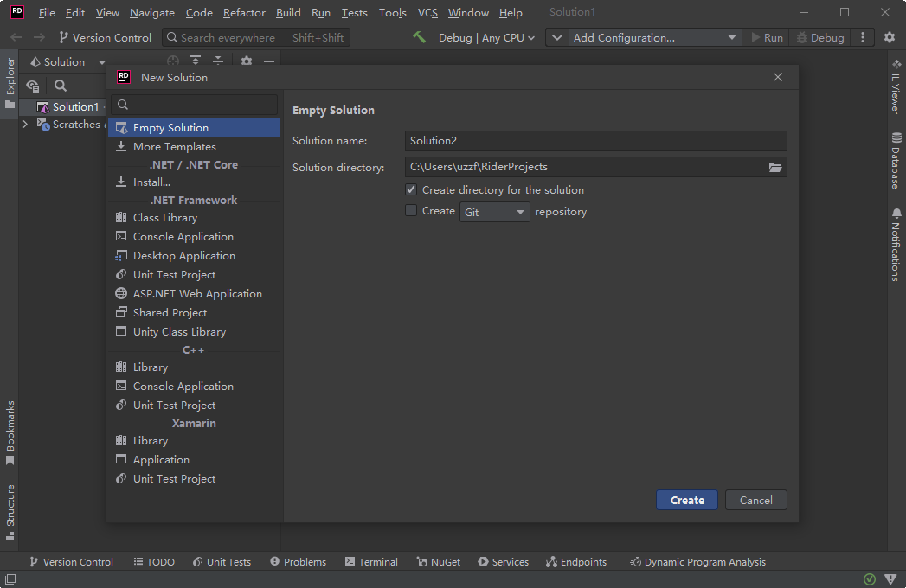
Task: Open the Navigate menu
Action: point(152,13)
